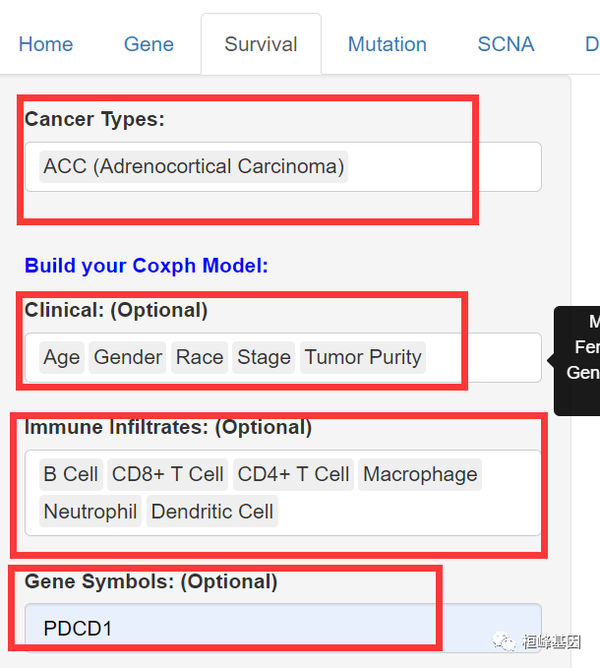
Task: Switch to the Gene tab
Action: [149, 44]
